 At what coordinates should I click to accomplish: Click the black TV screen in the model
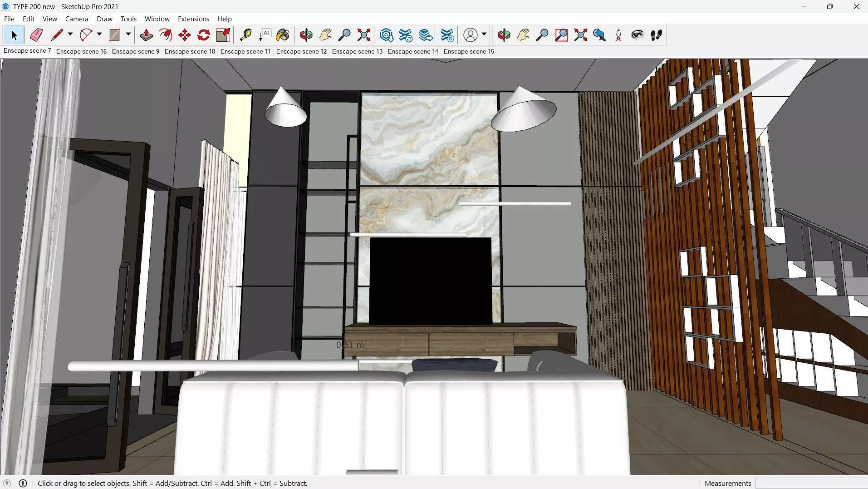pyautogui.click(x=430, y=281)
